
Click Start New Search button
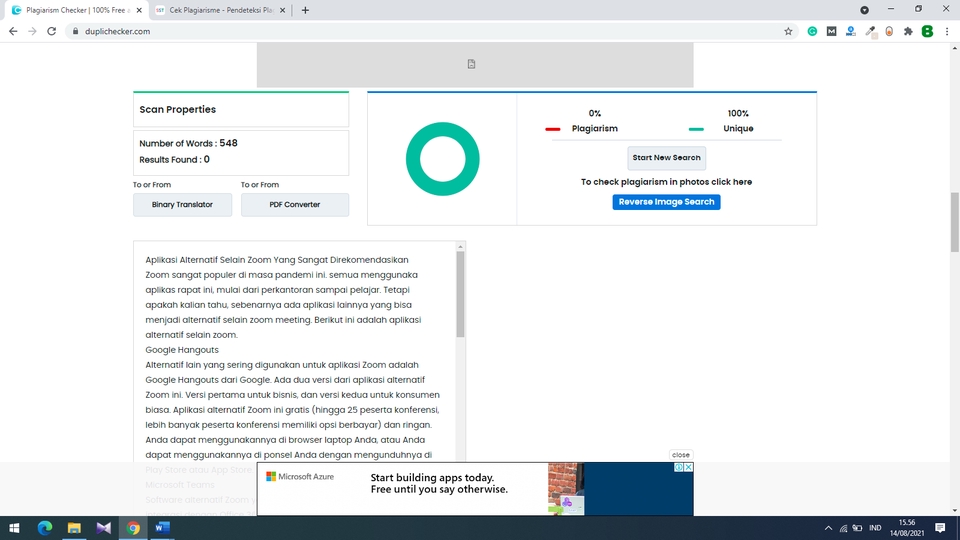(x=666, y=157)
